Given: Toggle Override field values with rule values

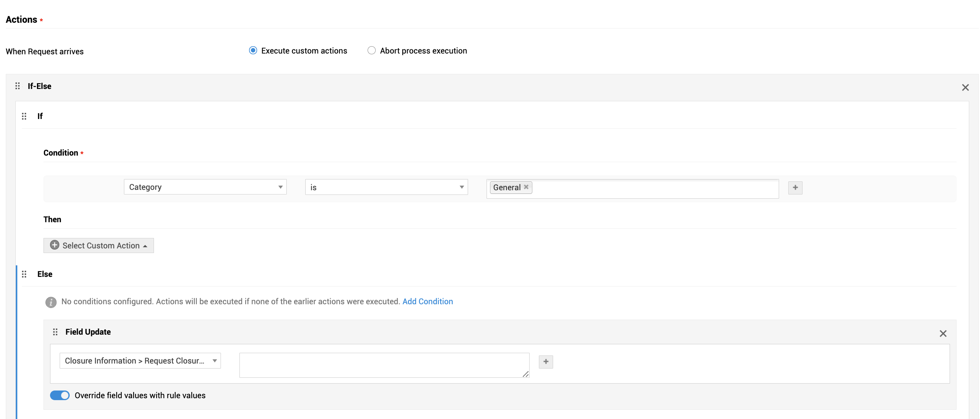Looking at the screenshot, I should click(x=60, y=396).
